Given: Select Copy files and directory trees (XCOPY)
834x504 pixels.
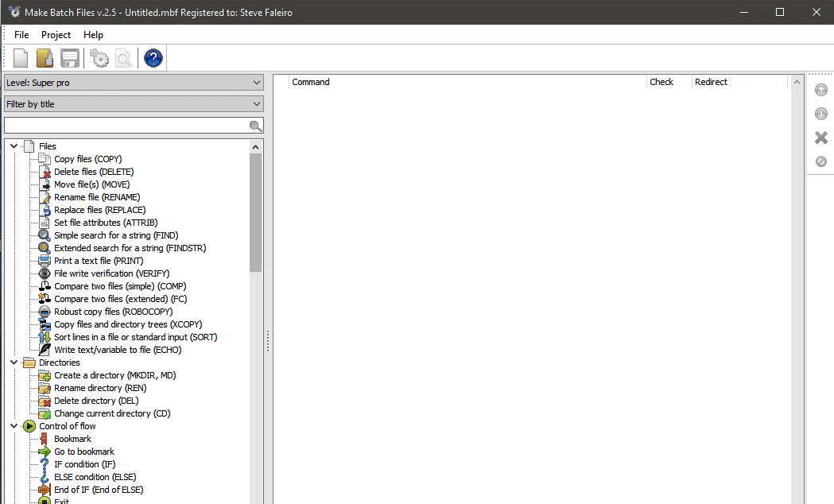Looking at the screenshot, I should click(x=128, y=324).
